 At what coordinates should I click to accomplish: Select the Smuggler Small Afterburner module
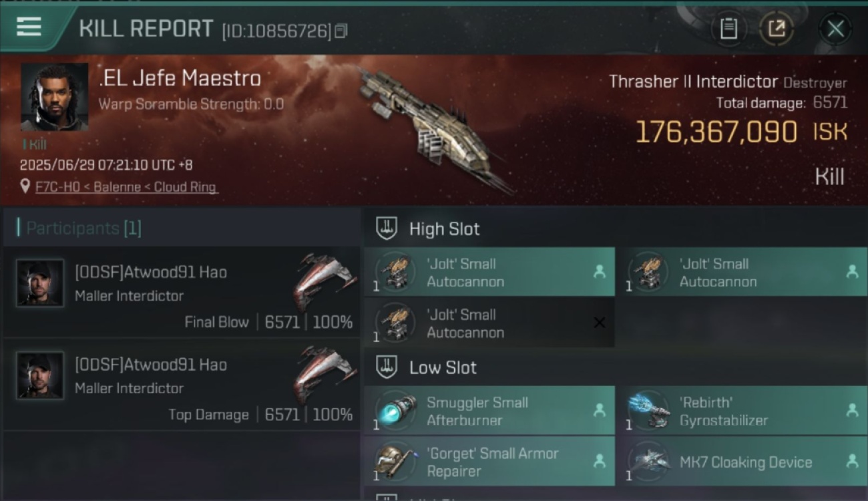tap(489, 411)
